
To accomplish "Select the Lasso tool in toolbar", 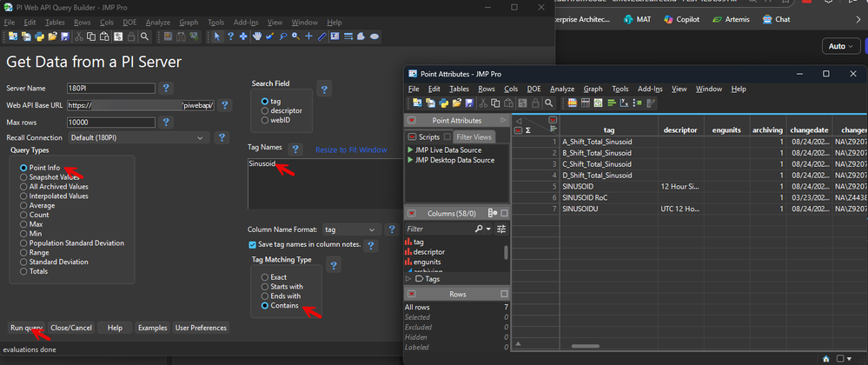I will 283,36.
